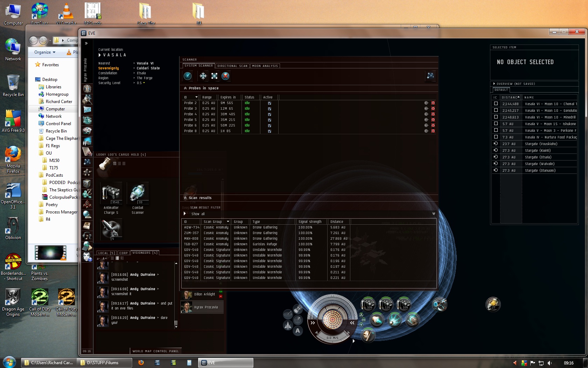The width and height of the screenshot is (588, 368).
Task: Open Character Sheet in the Neocom sidebar
Action: (87, 89)
